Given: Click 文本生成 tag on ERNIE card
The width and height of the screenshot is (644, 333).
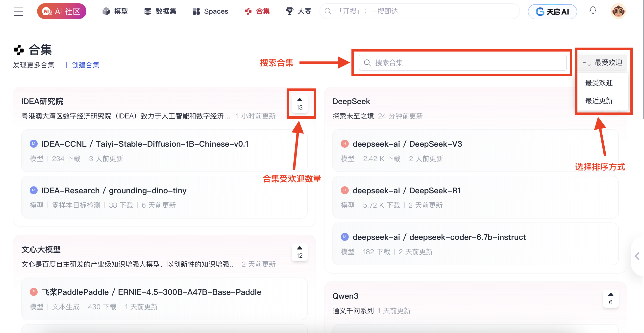Looking at the screenshot, I should [x=66, y=307].
